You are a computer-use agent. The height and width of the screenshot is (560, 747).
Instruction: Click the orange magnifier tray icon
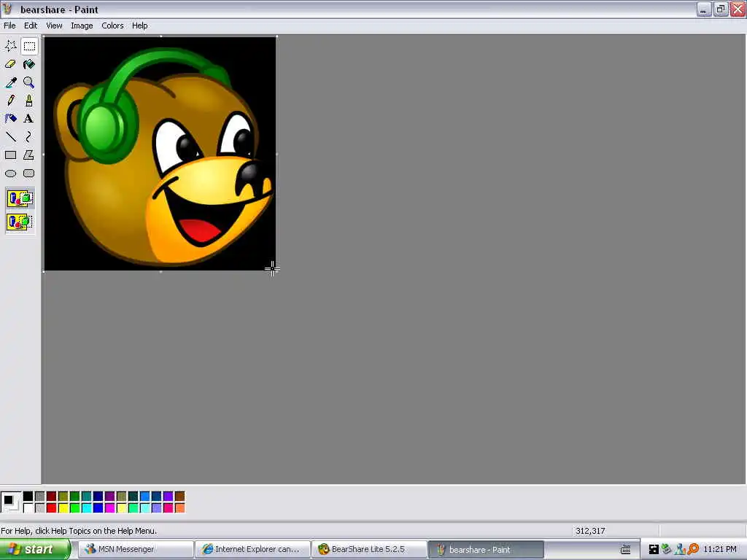click(693, 550)
